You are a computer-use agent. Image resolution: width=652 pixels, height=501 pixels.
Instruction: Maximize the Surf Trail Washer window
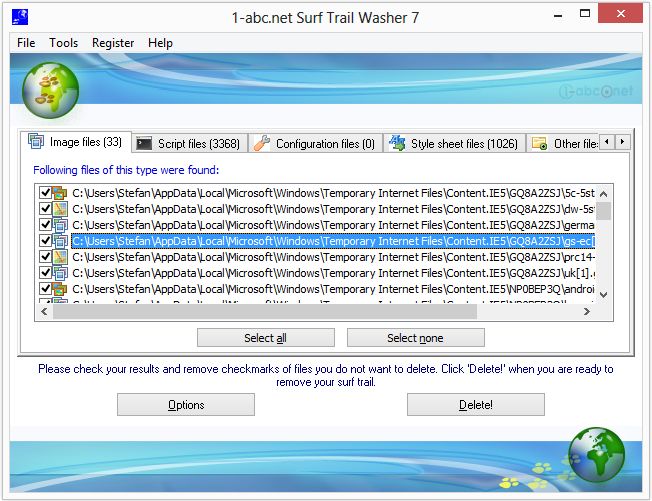(x=585, y=14)
